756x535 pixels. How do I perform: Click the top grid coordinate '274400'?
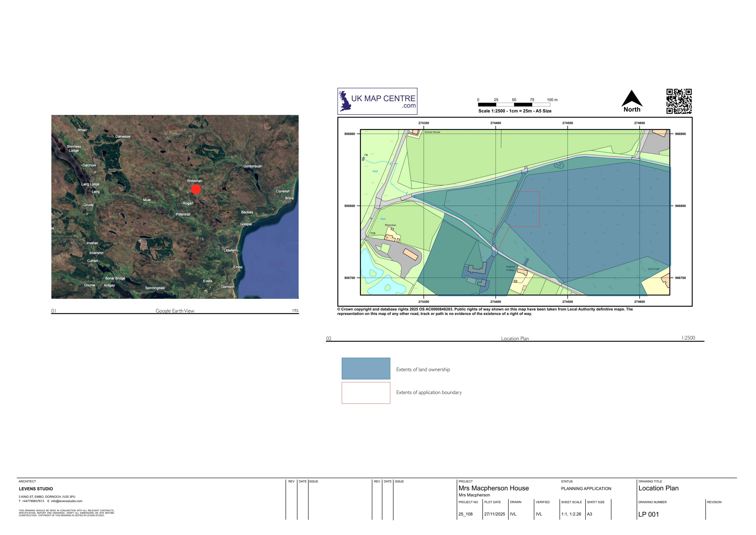(x=496, y=123)
